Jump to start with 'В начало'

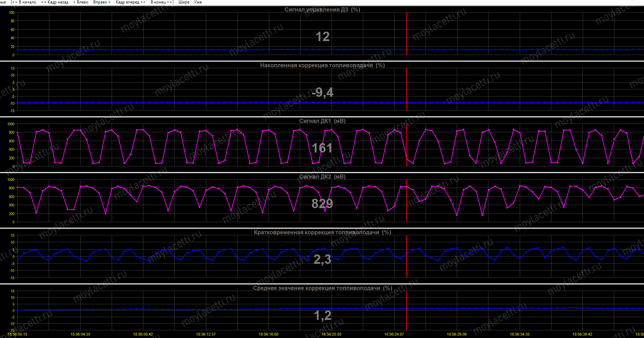point(24,2)
